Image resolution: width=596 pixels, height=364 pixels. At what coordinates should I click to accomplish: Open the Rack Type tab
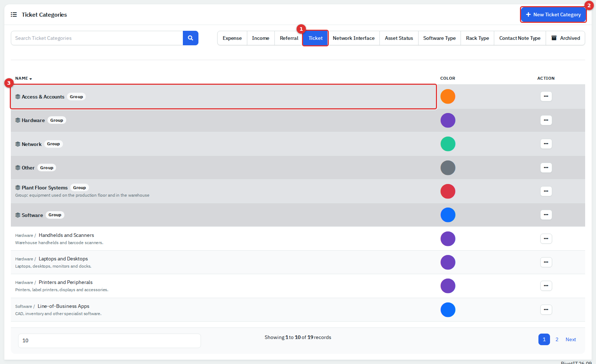[x=478, y=38]
